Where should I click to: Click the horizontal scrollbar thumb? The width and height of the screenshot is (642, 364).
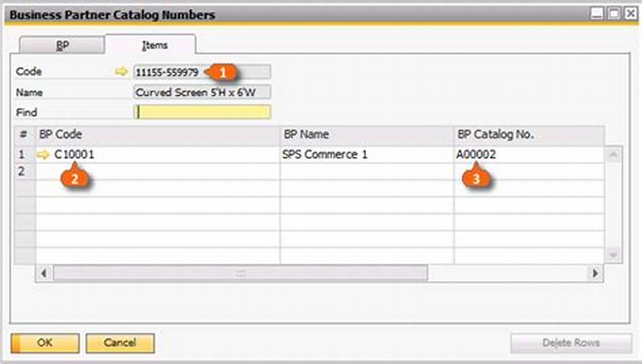(x=240, y=273)
